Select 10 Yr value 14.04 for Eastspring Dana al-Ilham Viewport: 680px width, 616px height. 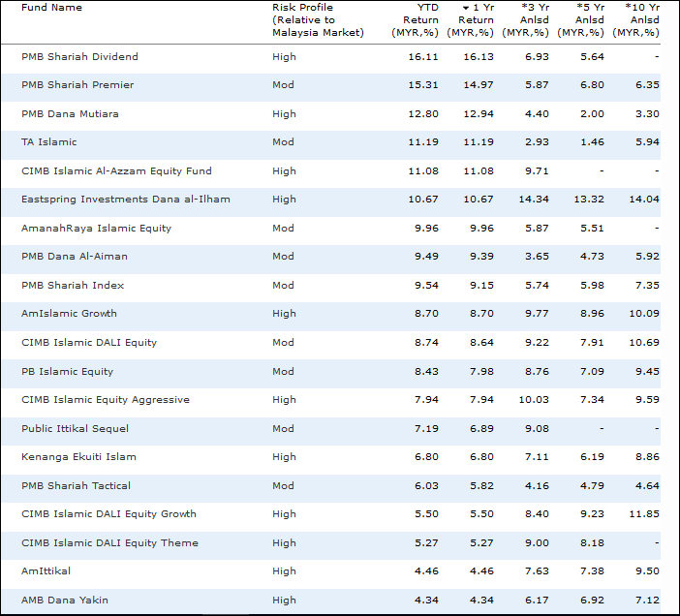pyautogui.click(x=644, y=200)
